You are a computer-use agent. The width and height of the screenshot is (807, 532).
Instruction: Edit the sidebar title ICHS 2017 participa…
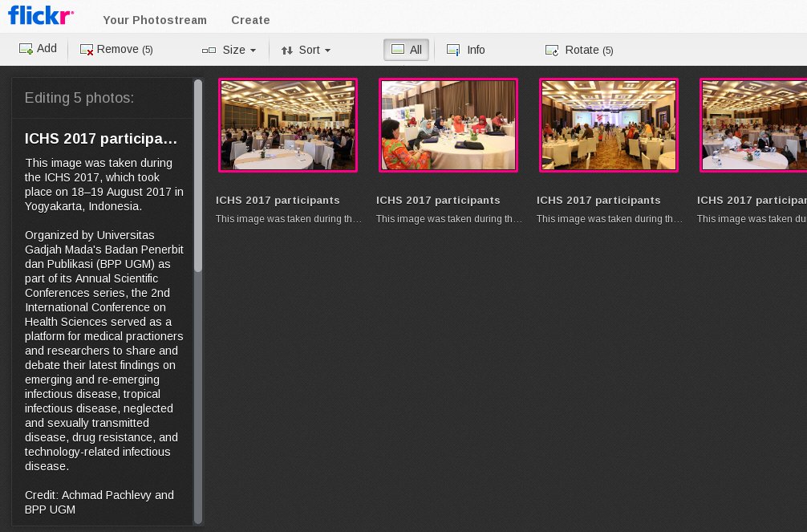pyautogui.click(x=101, y=139)
